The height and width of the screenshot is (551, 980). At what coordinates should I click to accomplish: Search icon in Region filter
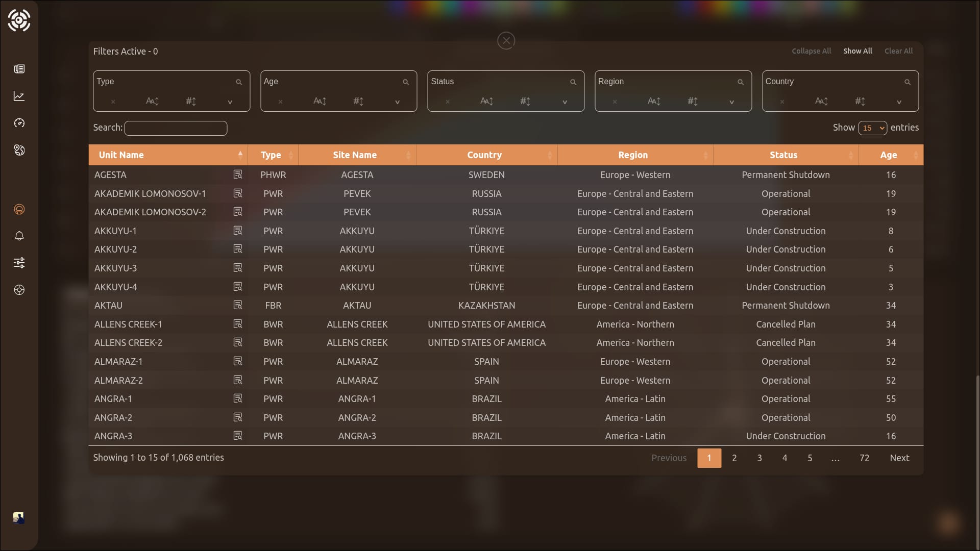741,82
